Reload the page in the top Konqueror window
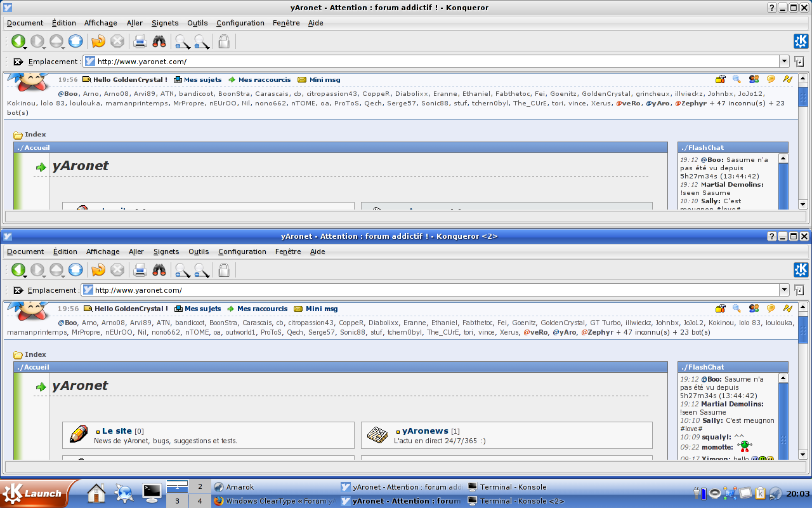812x508 pixels. pos(98,41)
